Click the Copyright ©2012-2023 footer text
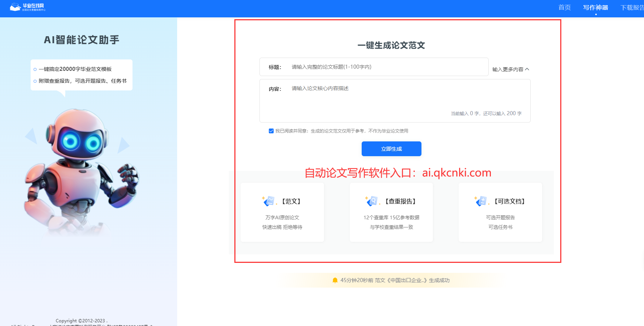This screenshot has width=644, height=326. point(82,320)
